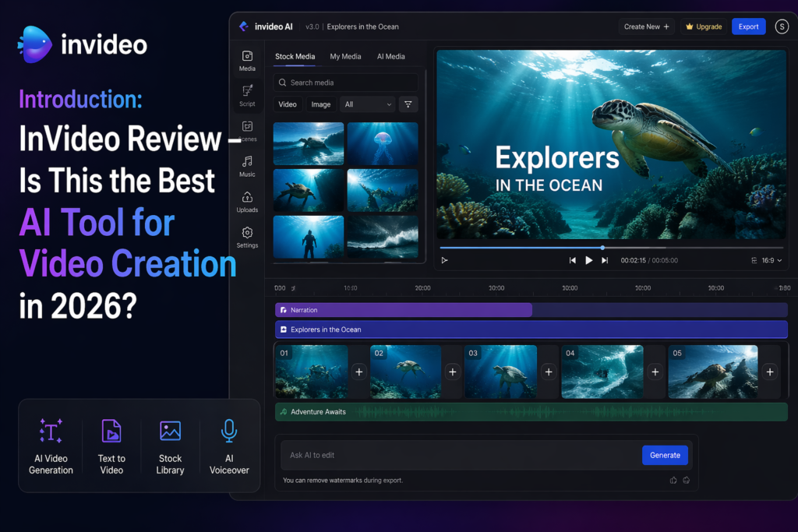The image size is (798, 532).
Task: Click the Text to Video feature icon
Action: click(x=111, y=431)
